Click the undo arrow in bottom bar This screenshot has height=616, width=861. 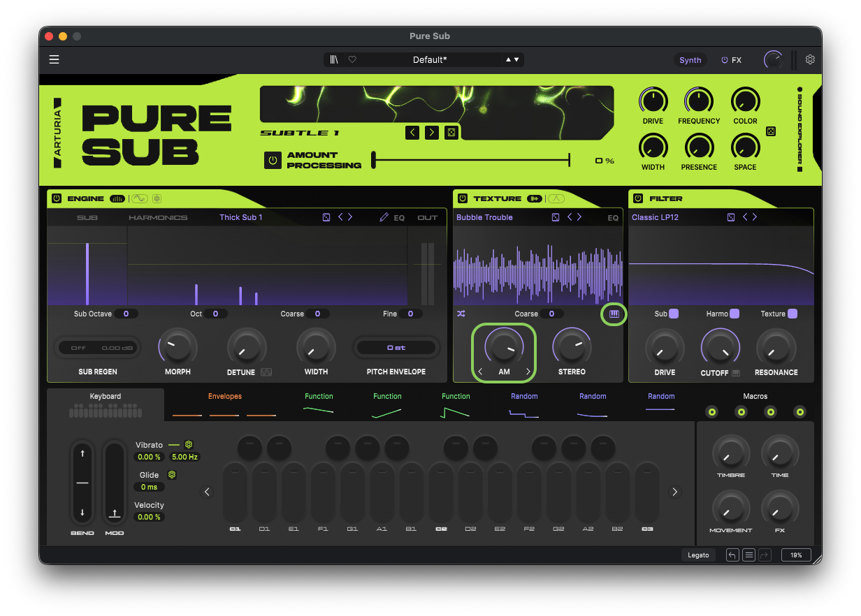pyautogui.click(x=732, y=555)
